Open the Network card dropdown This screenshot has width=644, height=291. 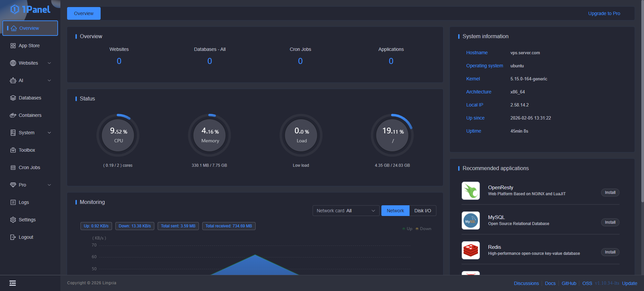(346, 211)
